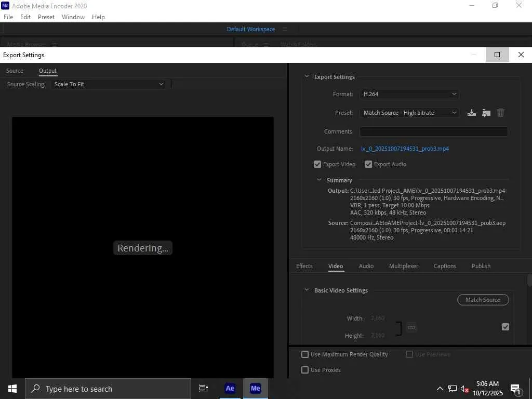Click the Comments input field
The image size is (532, 399).
pos(434,131)
